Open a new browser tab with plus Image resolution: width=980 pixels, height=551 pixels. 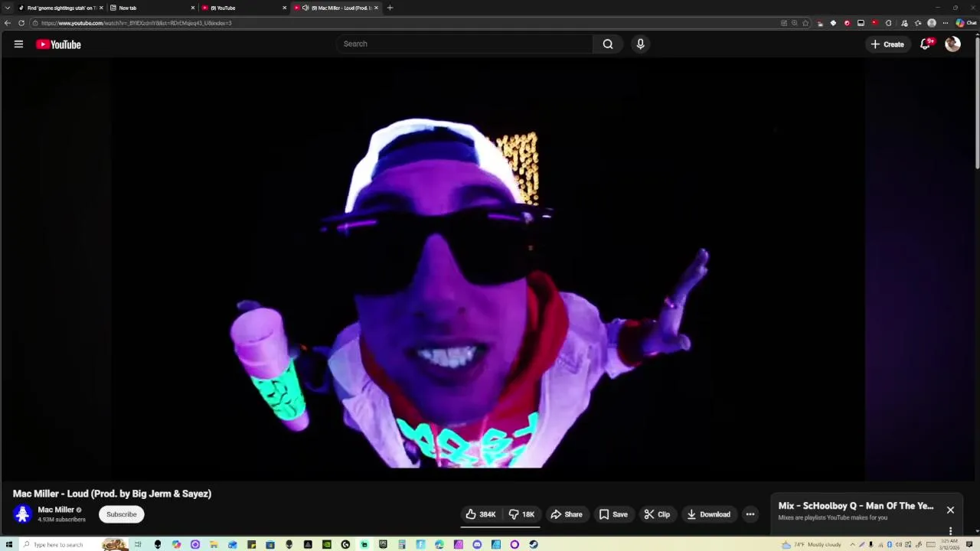(x=390, y=8)
